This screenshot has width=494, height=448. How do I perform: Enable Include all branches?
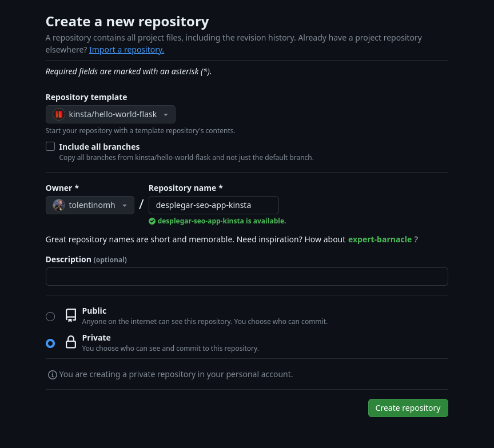(50, 146)
